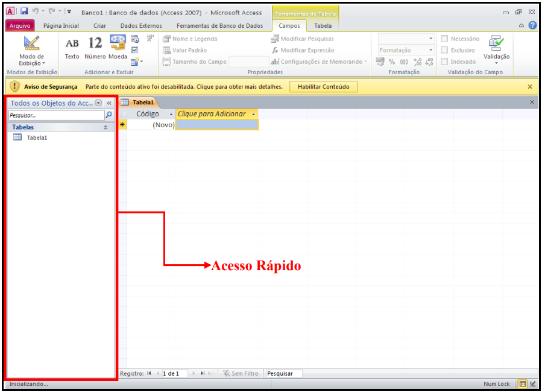Viewport: 542px width, 392px height.
Task: Open the Validação rules icon
Action: click(496, 48)
